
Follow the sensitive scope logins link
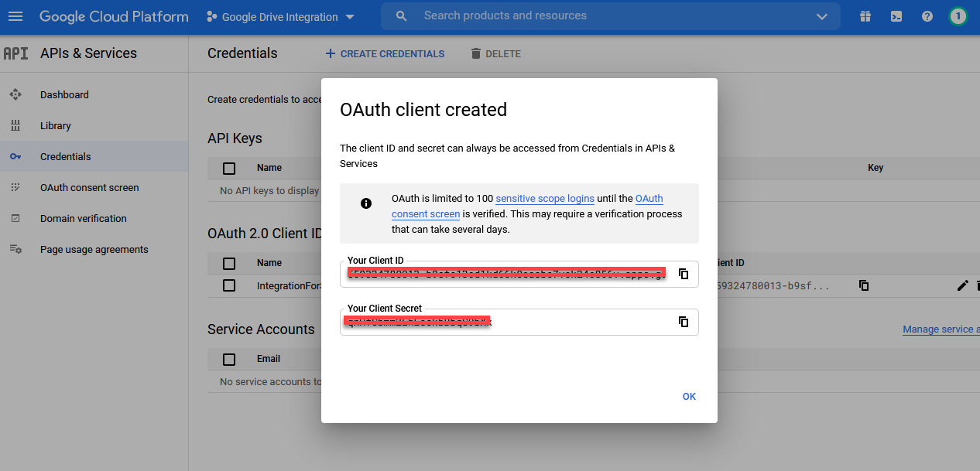point(545,199)
